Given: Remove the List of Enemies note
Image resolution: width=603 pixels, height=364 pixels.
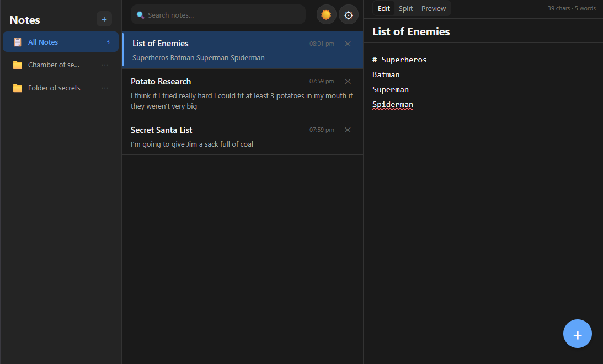Looking at the screenshot, I should [348, 44].
